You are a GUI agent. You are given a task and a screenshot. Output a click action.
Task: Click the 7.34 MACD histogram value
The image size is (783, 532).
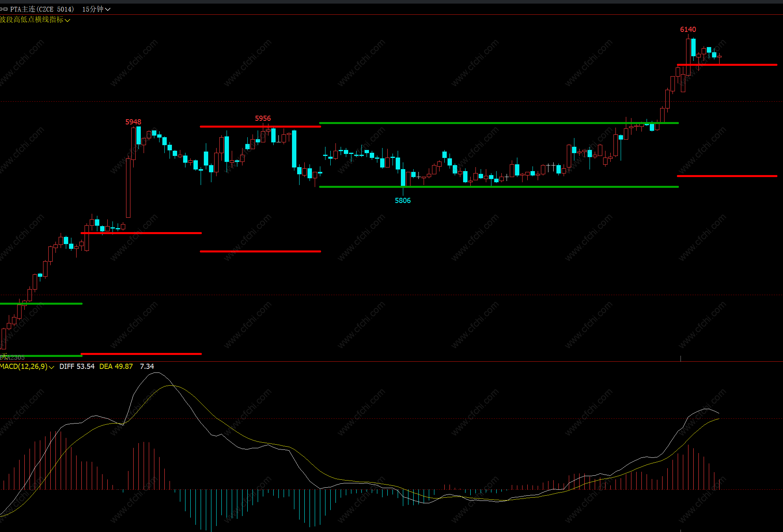pos(147,366)
